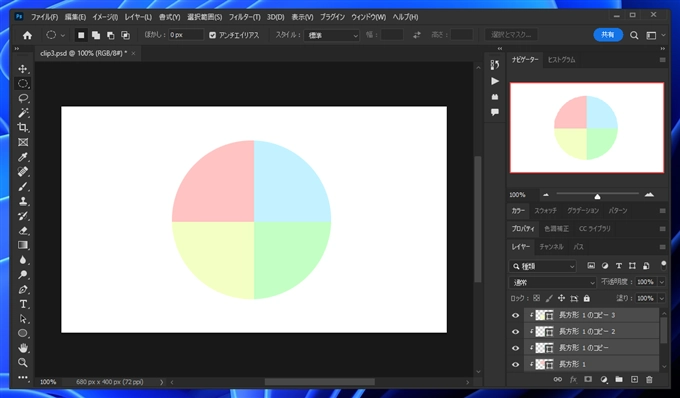
Task: Choose Intersect with Selection mode
Action: coord(125,35)
